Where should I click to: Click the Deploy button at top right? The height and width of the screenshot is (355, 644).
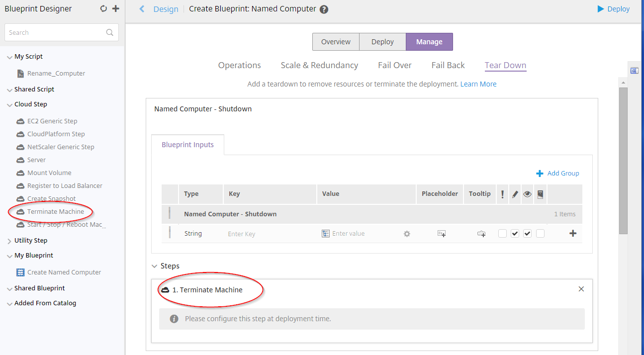tap(613, 9)
